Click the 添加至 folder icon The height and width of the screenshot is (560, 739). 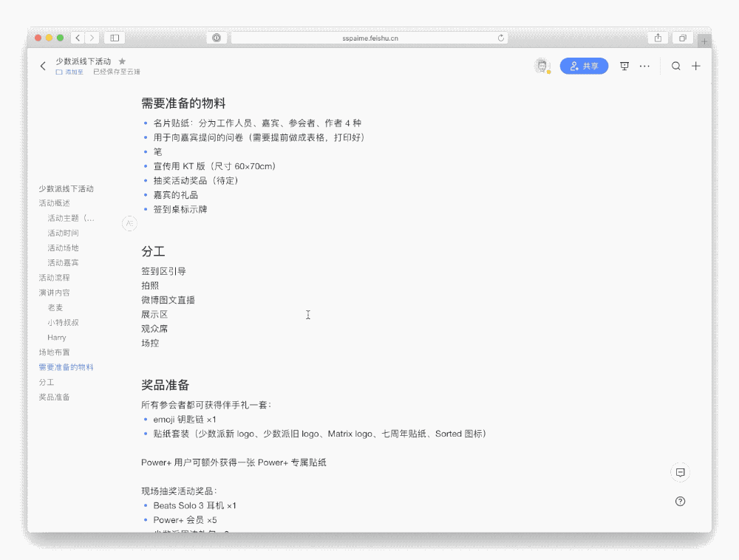[x=58, y=72]
